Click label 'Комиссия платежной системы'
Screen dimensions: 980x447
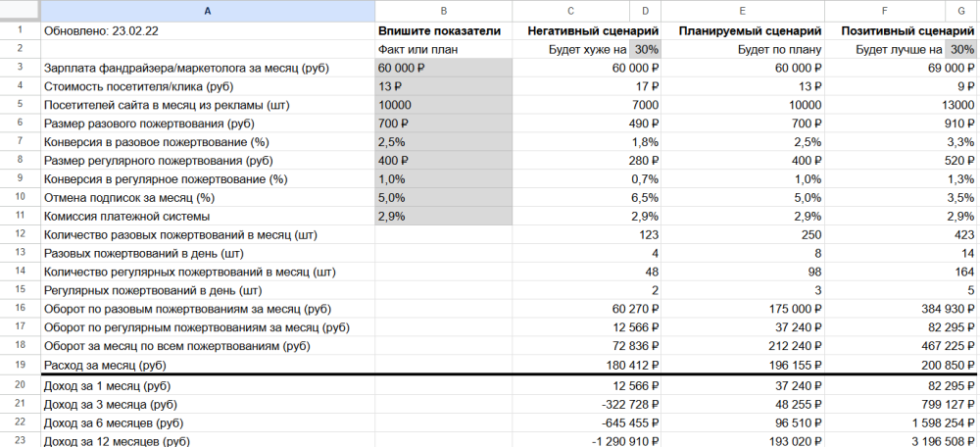[x=126, y=217]
